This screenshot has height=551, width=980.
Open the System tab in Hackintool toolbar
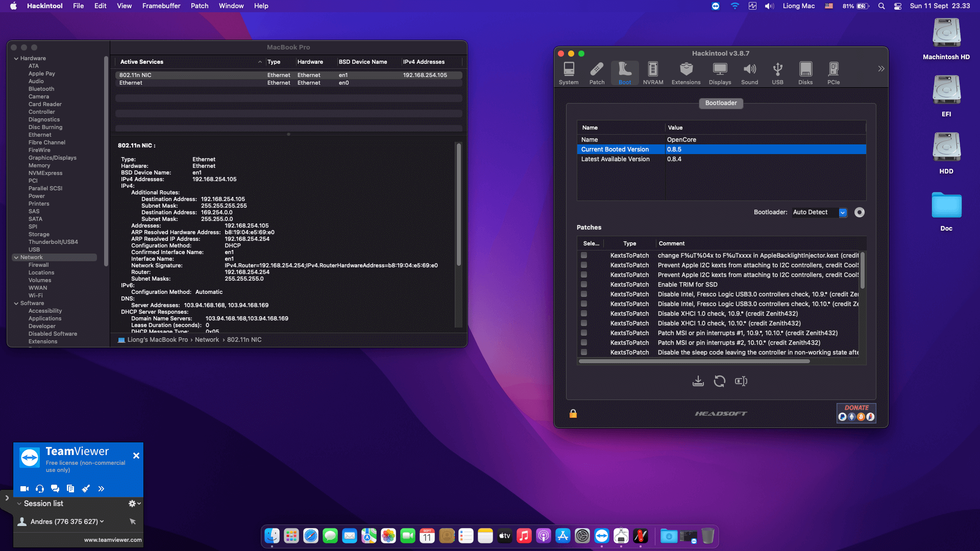coord(569,73)
